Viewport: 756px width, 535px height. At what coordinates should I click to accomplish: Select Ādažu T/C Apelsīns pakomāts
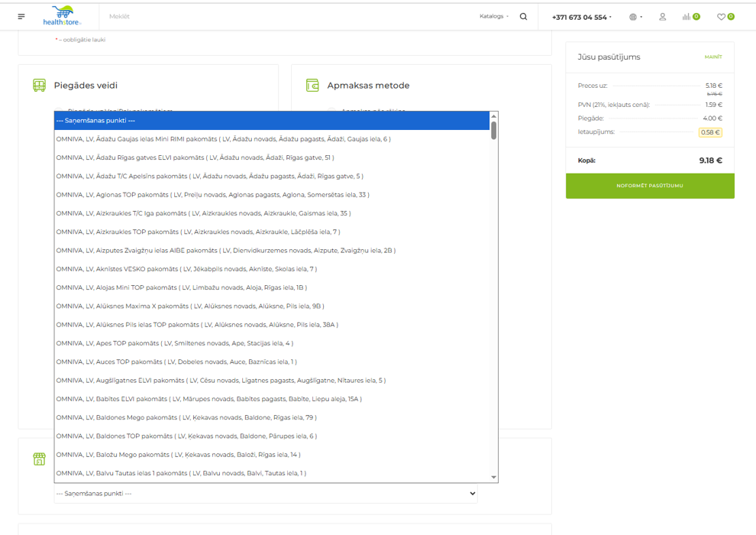(x=272, y=176)
